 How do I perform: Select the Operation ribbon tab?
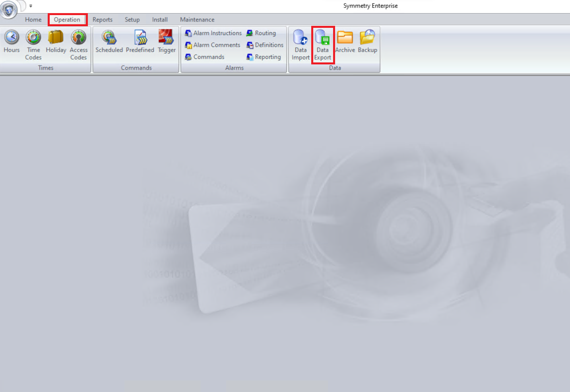point(67,19)
